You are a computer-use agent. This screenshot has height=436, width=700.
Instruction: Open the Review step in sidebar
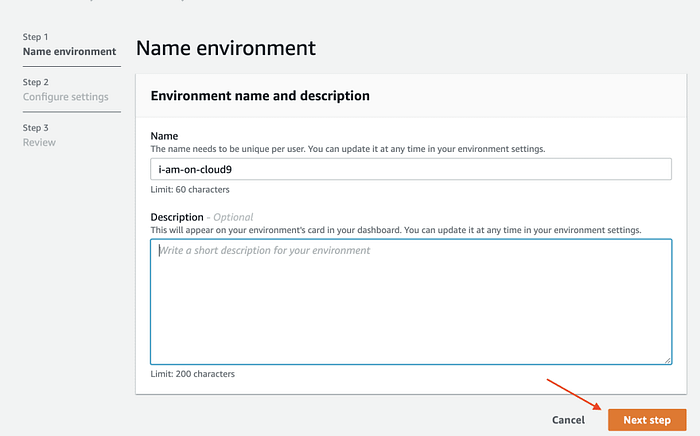pyautogui.click(x=40, y=143)
